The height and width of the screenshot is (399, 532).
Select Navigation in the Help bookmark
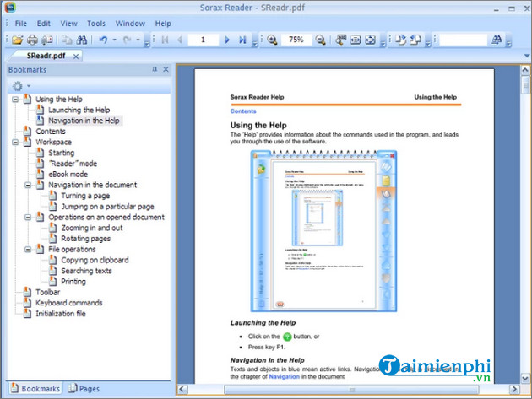pos(84,121)
